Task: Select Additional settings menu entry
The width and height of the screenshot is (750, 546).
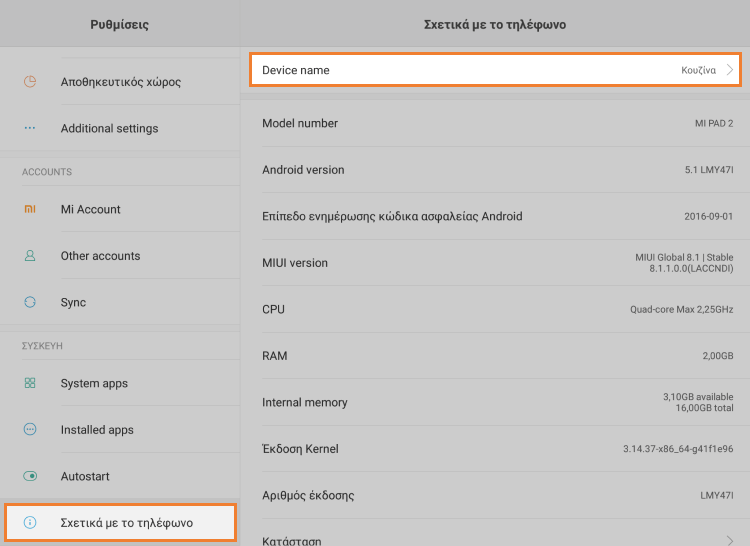Action: 109,128
